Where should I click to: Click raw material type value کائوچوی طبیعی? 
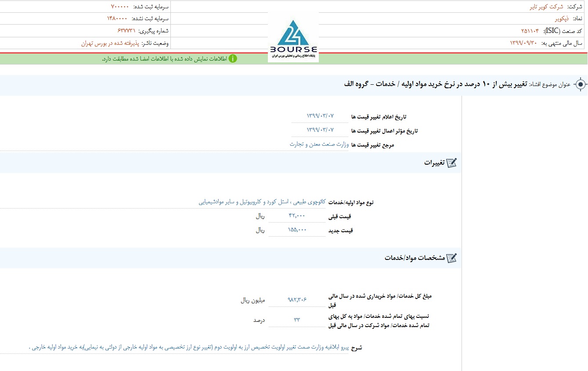click(262, 202)
